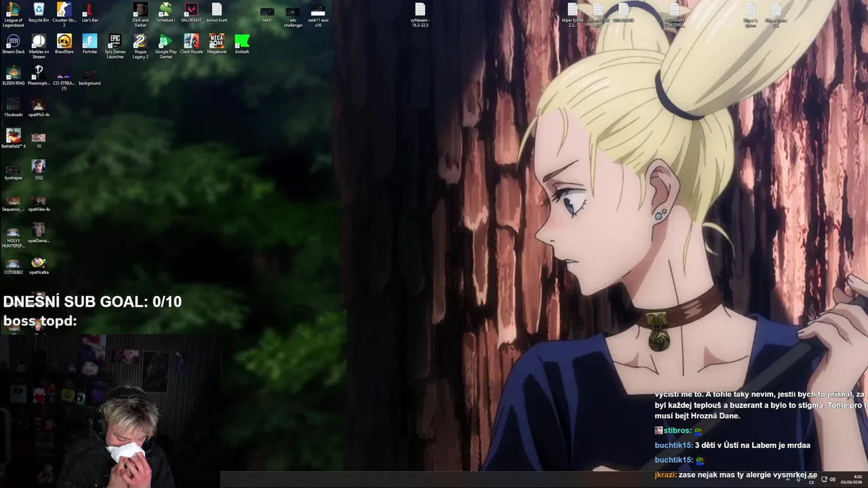
Task: Open CO-STREAM (1) file
Action: pos(64,81)
